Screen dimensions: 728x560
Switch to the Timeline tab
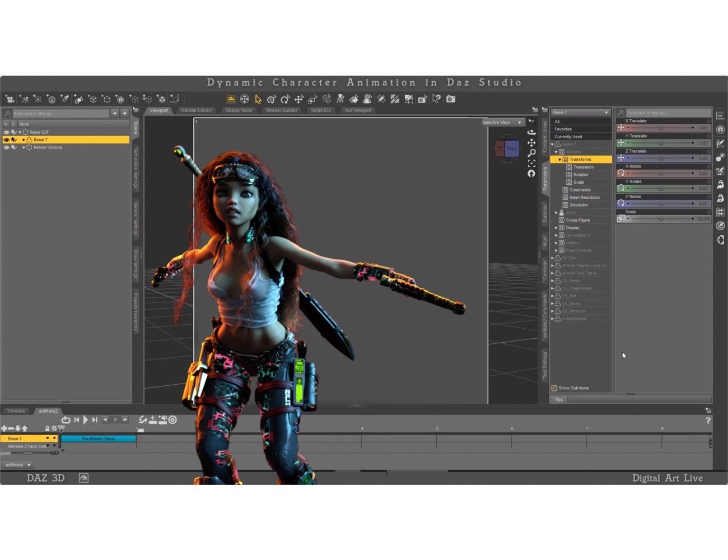click(15, 410)
